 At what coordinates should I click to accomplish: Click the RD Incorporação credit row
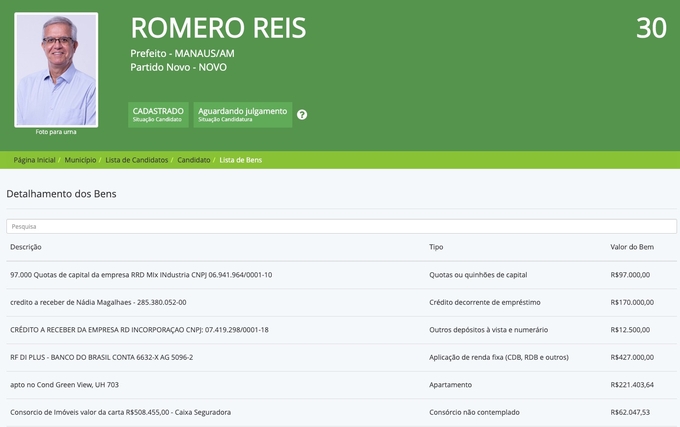pos(139,330)
